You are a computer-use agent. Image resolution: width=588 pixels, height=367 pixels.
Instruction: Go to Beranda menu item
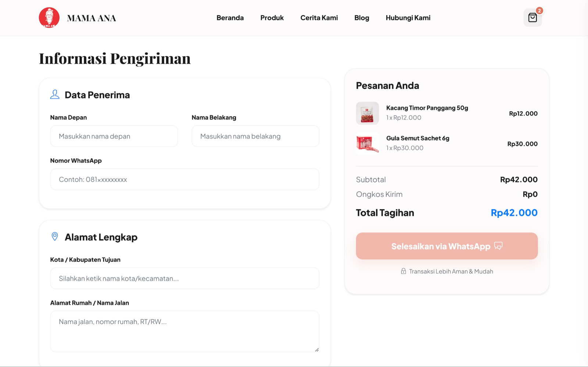click(230, 18)
